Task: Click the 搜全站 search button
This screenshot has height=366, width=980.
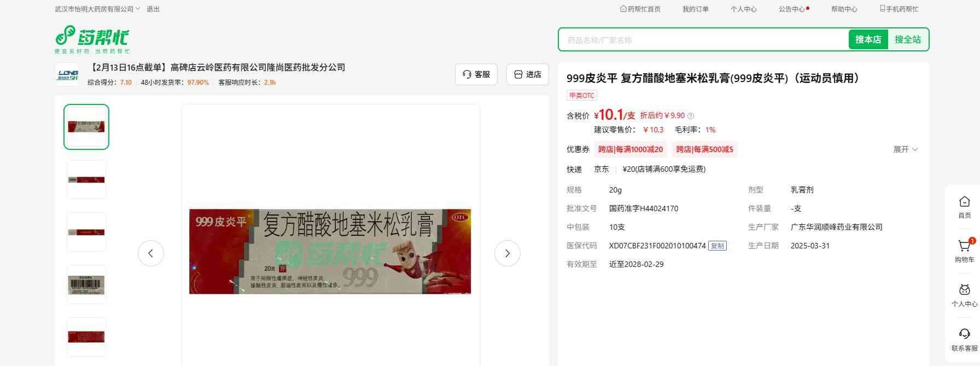Action: click(x=907, y=39)
